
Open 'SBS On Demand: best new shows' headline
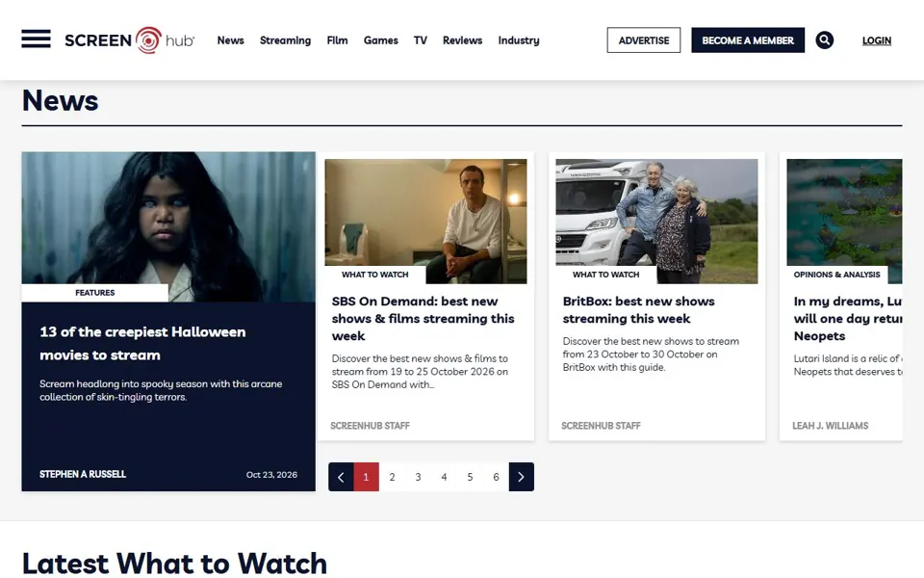pos(423,319)
